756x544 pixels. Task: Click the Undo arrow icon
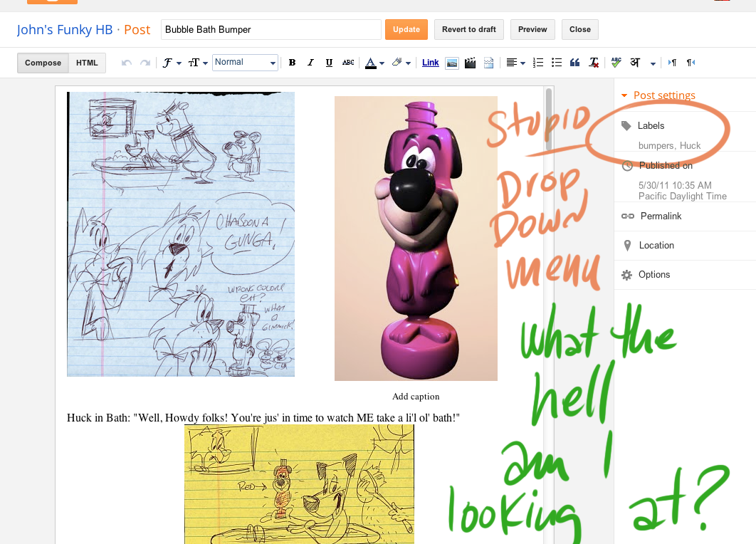click(x=127, y=63)
